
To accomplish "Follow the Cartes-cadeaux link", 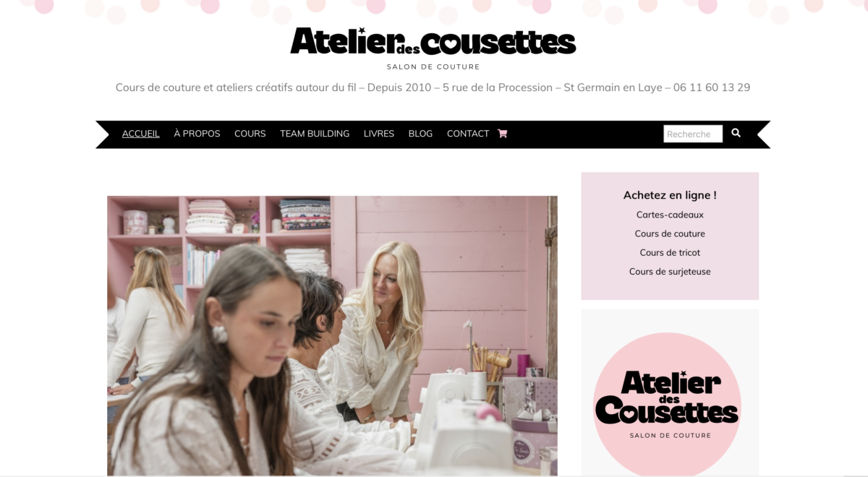I will [670, 215].
